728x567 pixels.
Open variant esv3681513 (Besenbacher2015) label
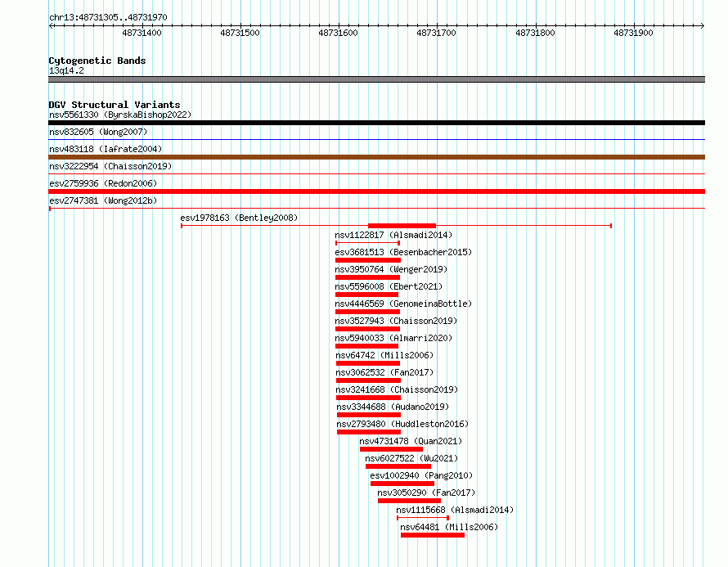tap(403, 252)
